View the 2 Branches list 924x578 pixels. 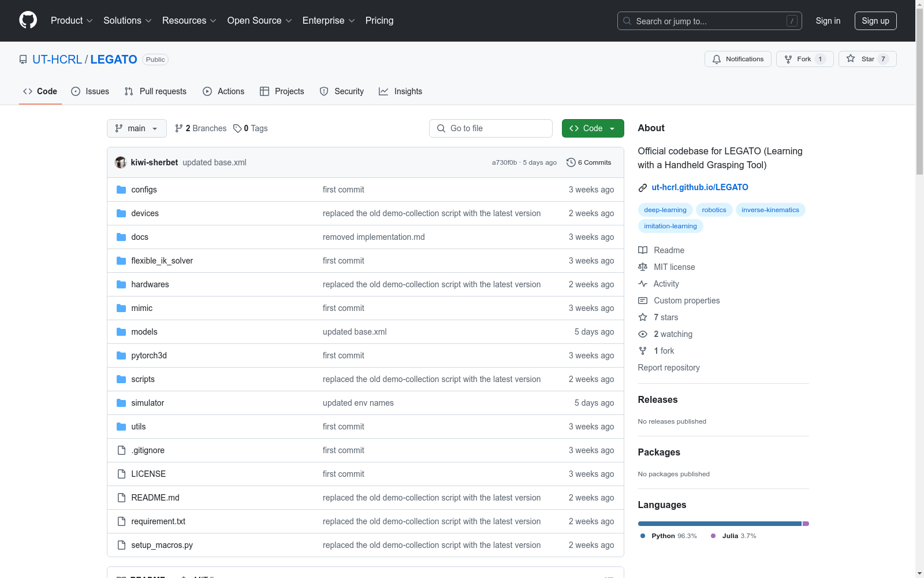(x=201, y=128)
